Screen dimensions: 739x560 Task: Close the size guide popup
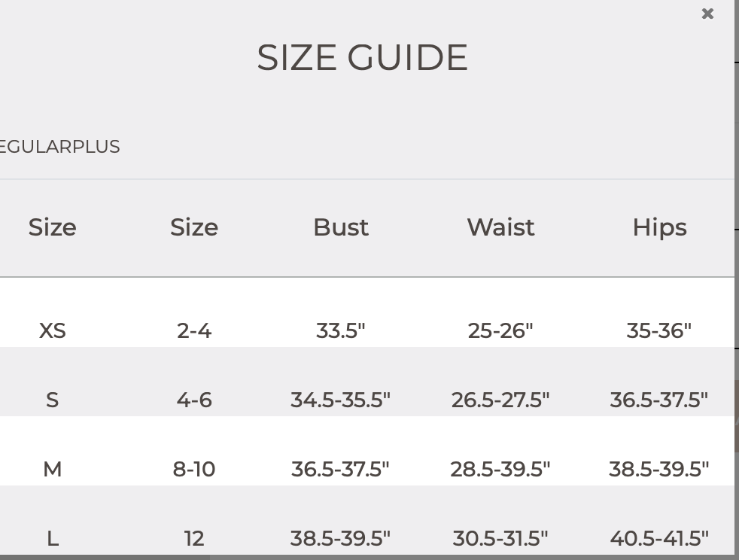pos(707,14)
